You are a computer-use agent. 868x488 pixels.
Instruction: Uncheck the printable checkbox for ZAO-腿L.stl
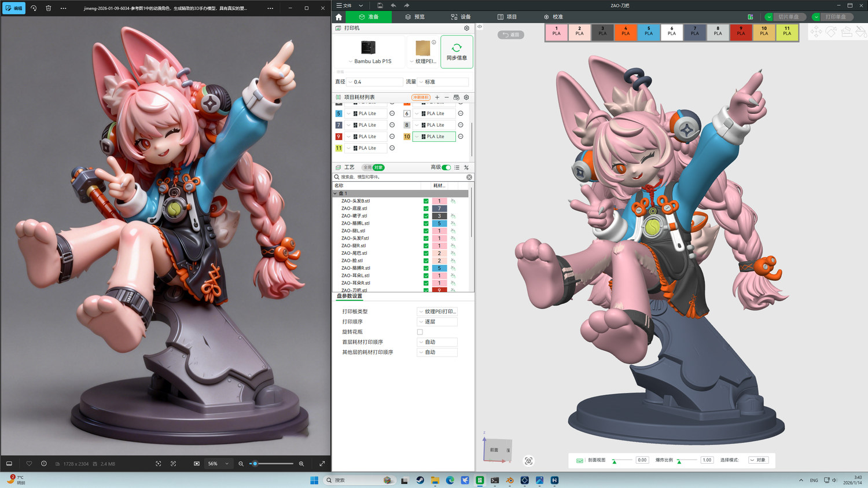click(x=426, y=231)
